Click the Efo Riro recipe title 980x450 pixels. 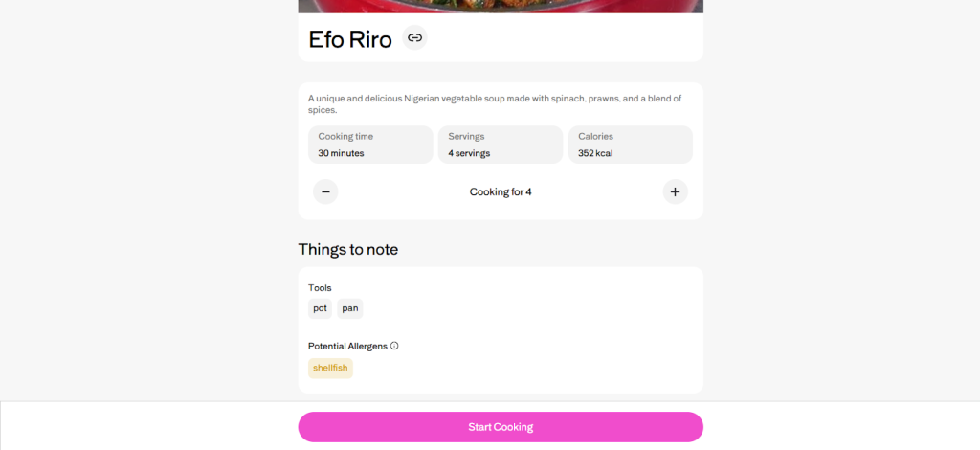[350, 39]
